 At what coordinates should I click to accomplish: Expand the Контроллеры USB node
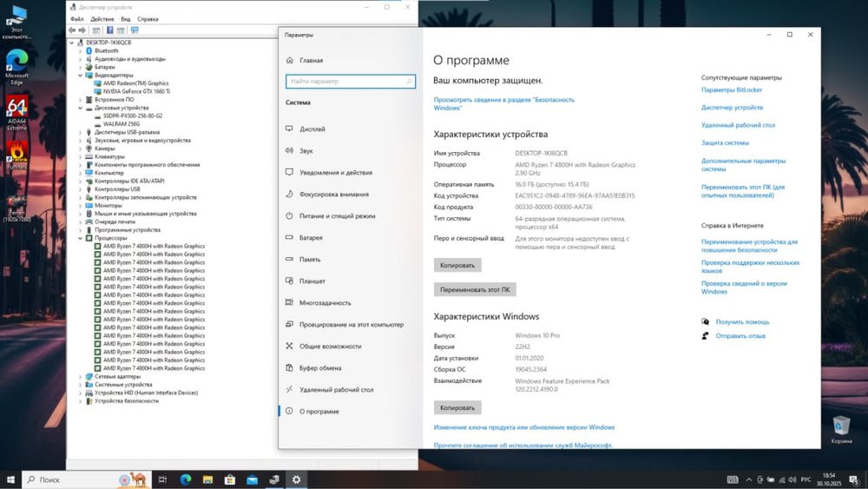(80, 189)
